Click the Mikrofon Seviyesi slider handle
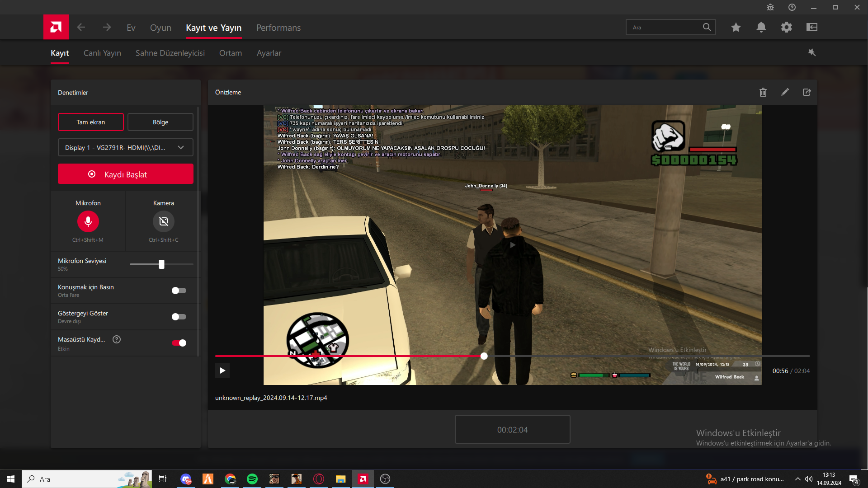The width and height of the screenshot is (868, 488). click(x=161, y=264)
